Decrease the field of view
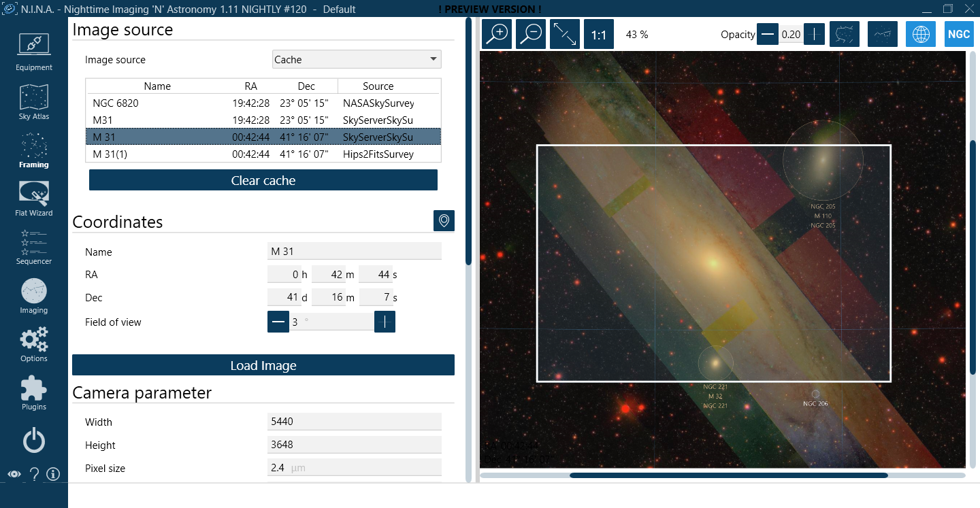Viewport: 980px width, 508px height. (x=278, y=322)
